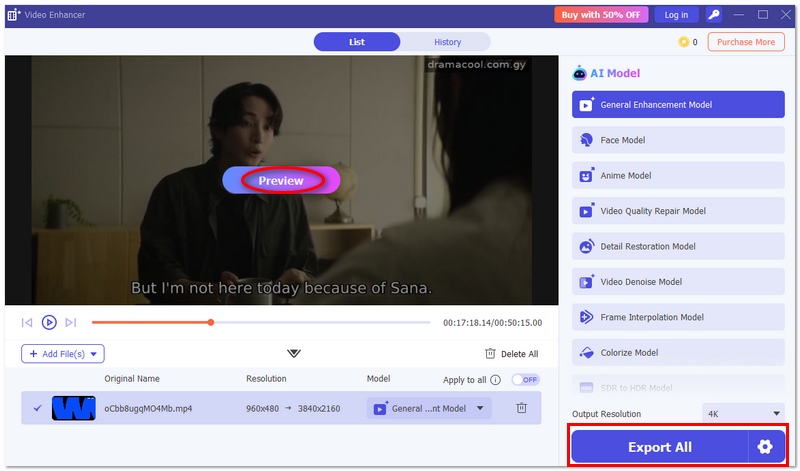Switch to the List tab
This screenshot has width=800, height=471.
(x=357, y=42)
